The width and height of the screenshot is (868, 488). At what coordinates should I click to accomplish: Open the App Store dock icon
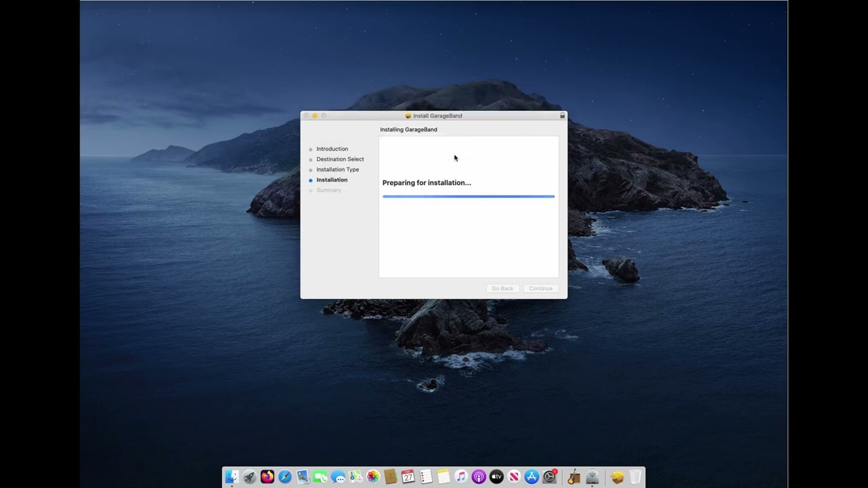point(532,477)
